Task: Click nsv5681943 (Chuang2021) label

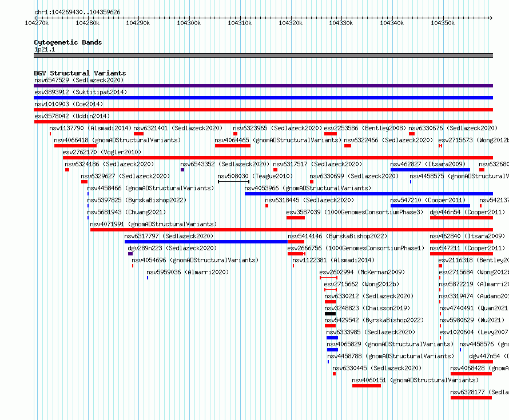Action: (x=126, y=212)
